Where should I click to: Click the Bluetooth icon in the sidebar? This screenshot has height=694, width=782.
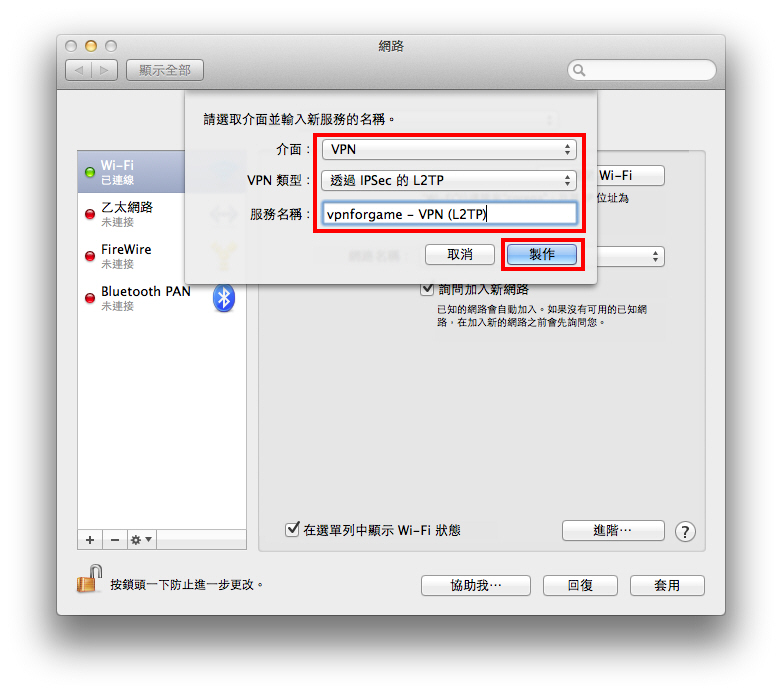(224, 298)
